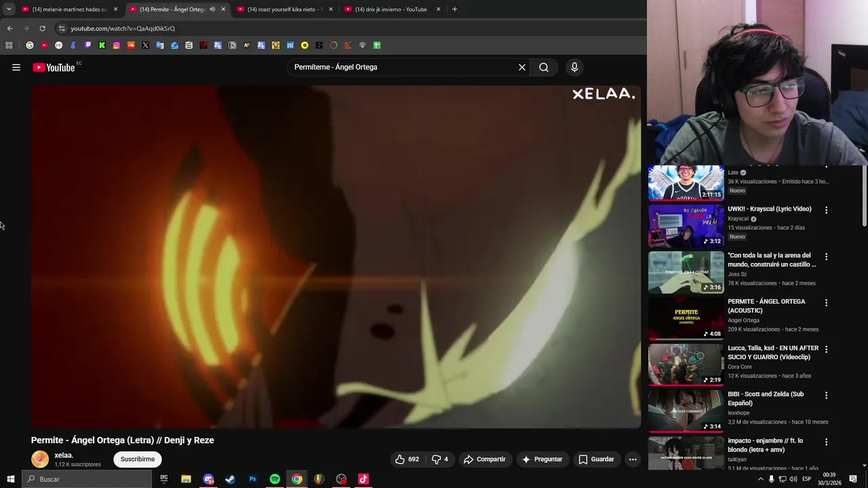The image size is (868, 488).
Task: Open options menu for Lucca, Talla, ksd video
Action: click(826, 349)
